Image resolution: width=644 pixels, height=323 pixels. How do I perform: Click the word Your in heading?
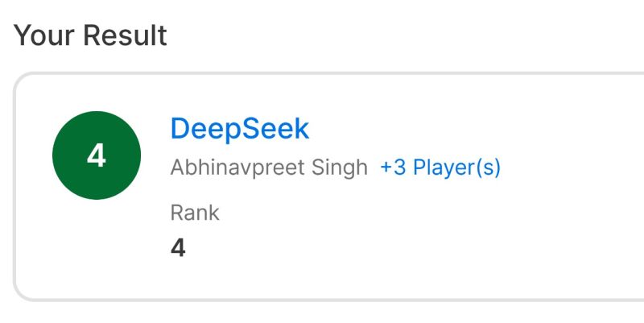tap(45, 35)
